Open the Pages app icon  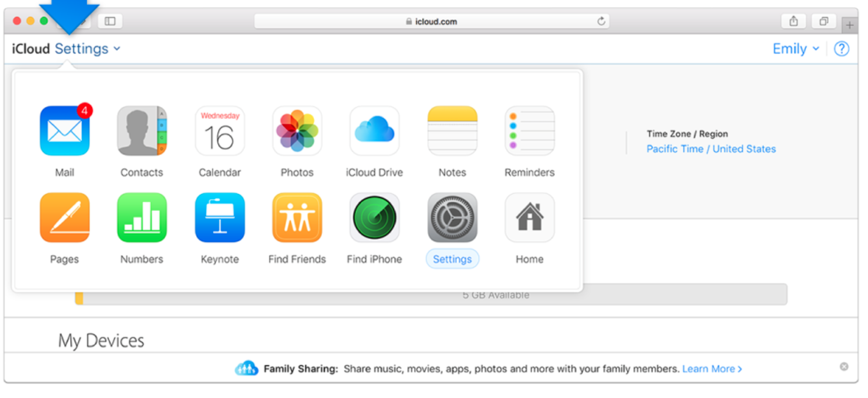click(x=64, y=218)
